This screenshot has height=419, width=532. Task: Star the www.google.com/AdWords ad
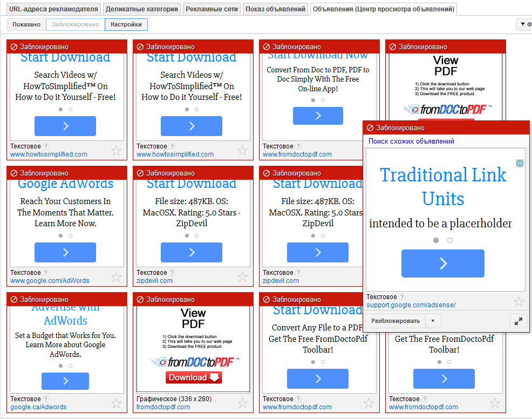[x=116, y=277]
